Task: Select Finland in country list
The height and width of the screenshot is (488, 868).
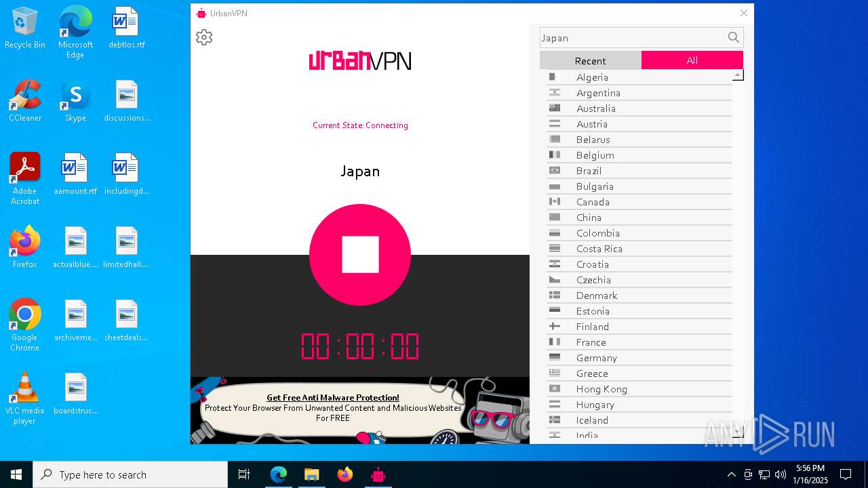Action: pos(639,327)
